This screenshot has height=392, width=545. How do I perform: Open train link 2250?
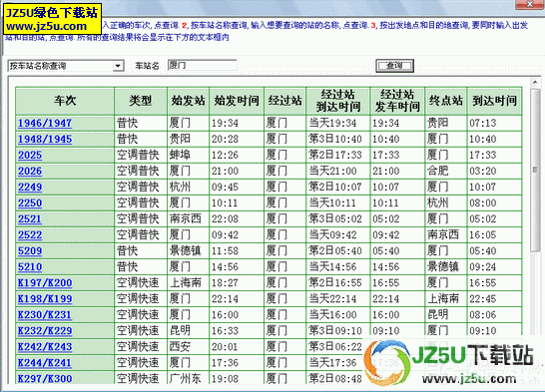click(30, 202)
